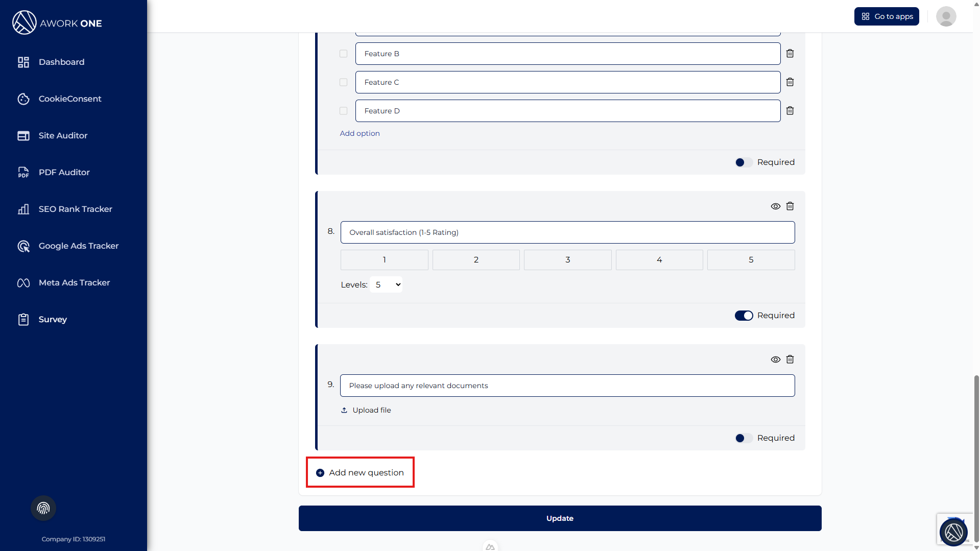Open Survey in the sidebar

(x=53, y=319)
